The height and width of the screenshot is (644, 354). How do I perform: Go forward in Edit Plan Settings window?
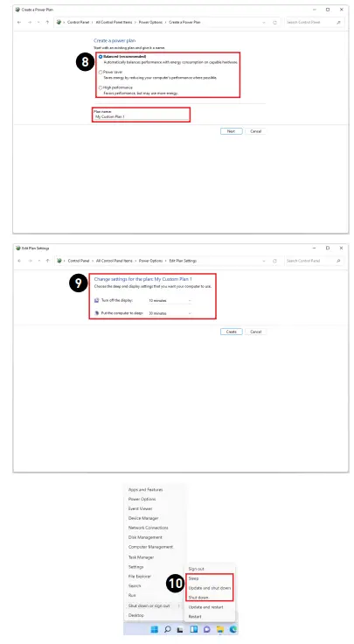[30, 261]
